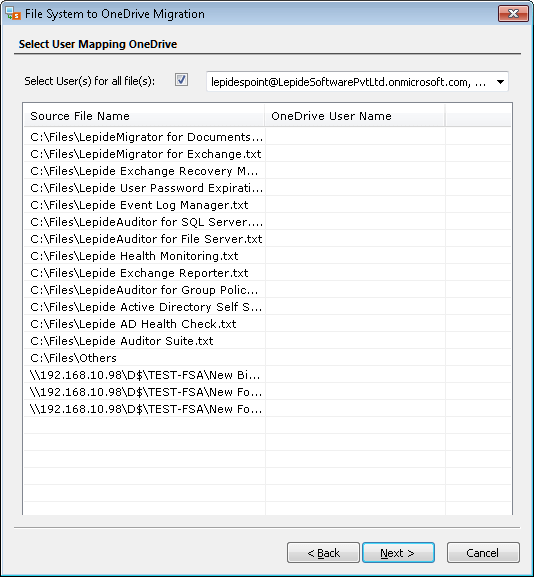The height and width of the screenshot is (577, 534).
Task: Click the Source File Name column header
Action: click(144, 116)
